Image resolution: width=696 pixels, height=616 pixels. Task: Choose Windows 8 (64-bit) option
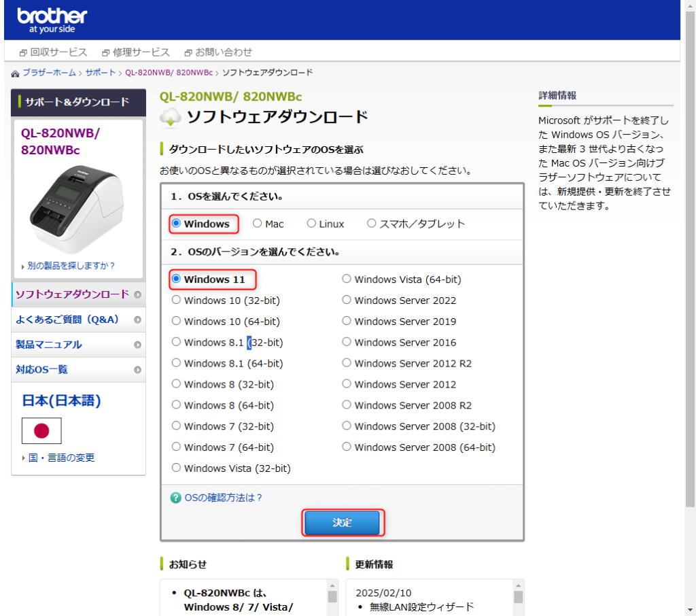point(176,405)
